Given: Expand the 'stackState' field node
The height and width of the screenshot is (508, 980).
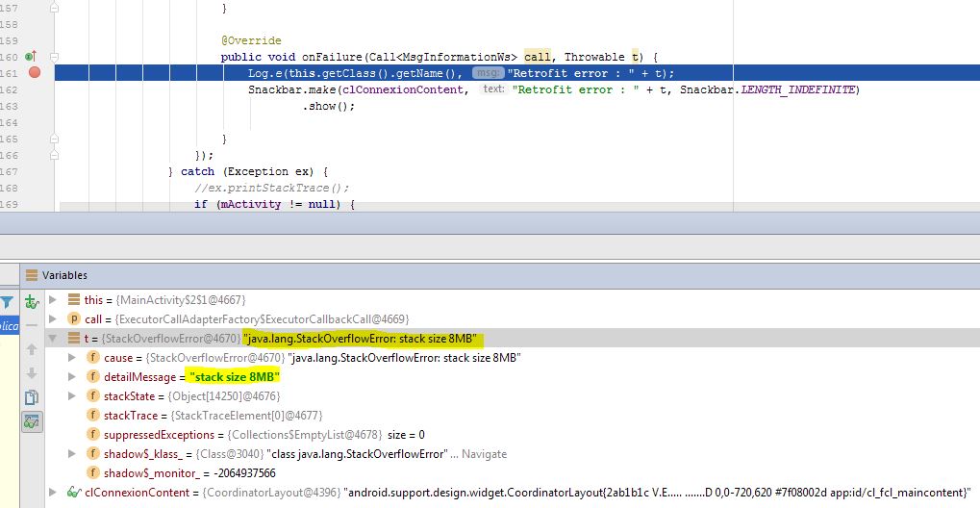Looking at the screenshot, I should click(72, 396).
